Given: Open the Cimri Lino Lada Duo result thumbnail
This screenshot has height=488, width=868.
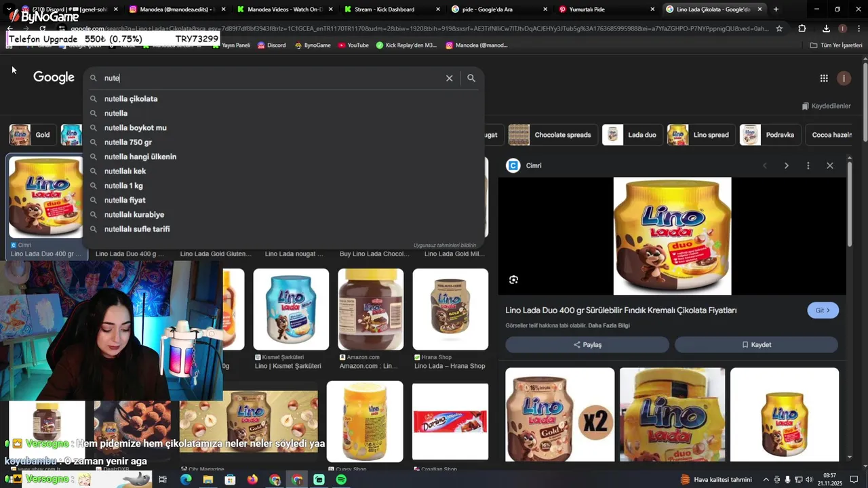Looking at the screenshot, I should [45, 197].
